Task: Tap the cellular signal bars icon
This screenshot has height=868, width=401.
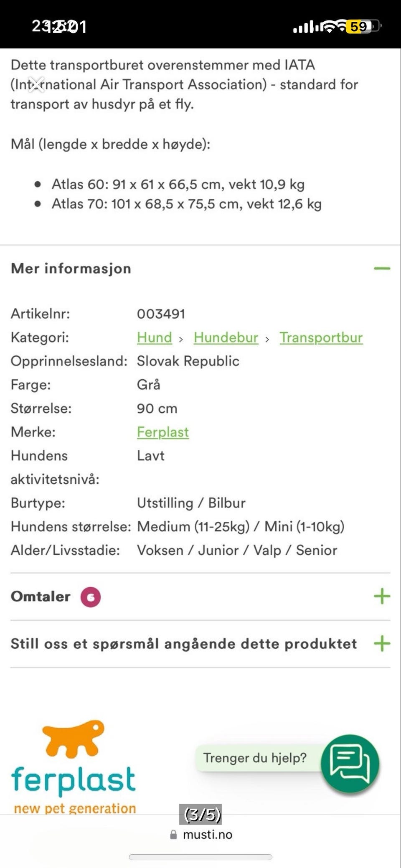Action: point(305,28)
